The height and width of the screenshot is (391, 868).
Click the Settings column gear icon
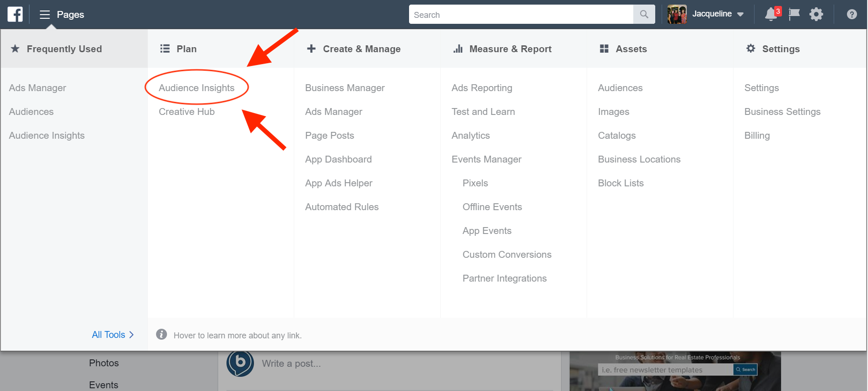tap(750, 48)
